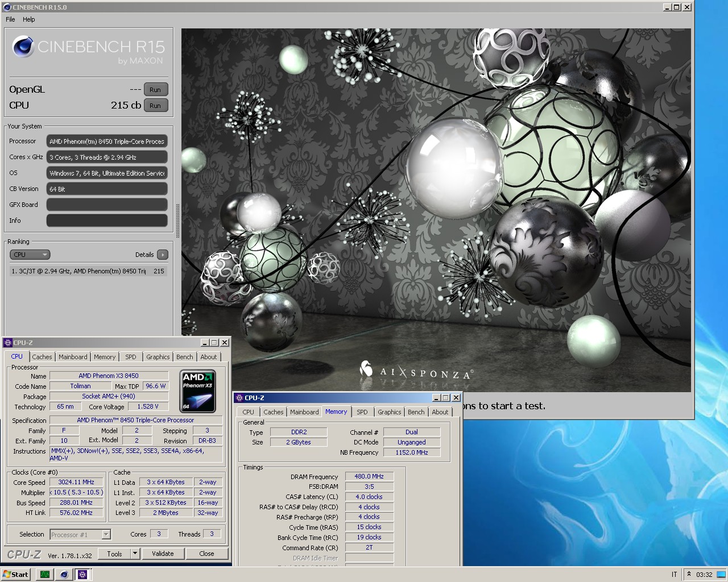Click the Bus Speed value 288.01 MHz
The height and width of the screenshot is (582, 728).
(76, 502)
